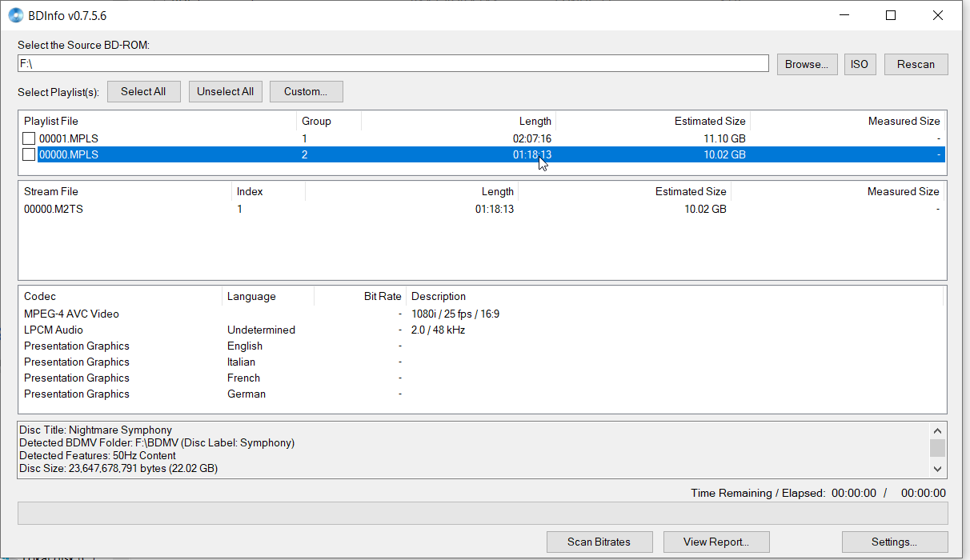The height and width of the screenshot is (560, 970).
Task: Click the Description column header
Action: click(x=675, y=296)
